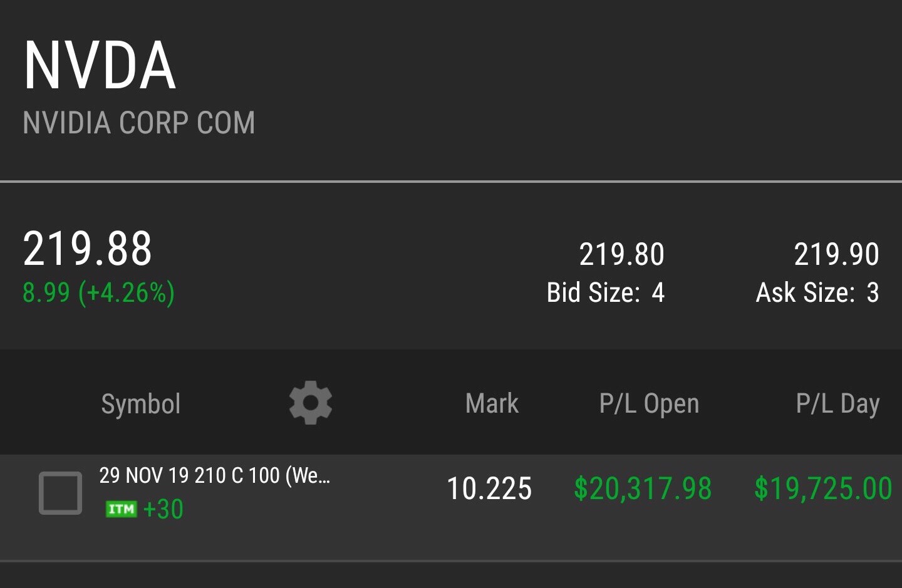The height and width of the screenshot is (588, 902).
Task: Tap the bid price 219.80
Action: [621, 254]
